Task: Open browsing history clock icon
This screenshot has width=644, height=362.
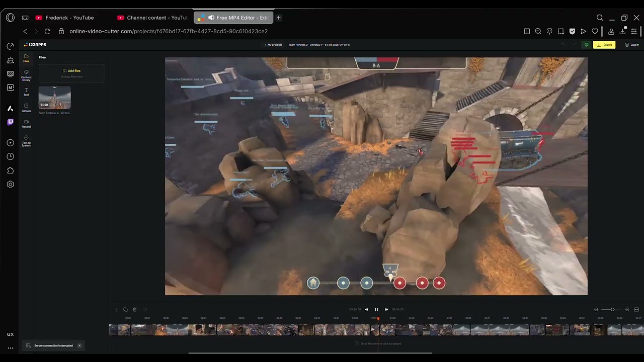Action: (10, 157)
